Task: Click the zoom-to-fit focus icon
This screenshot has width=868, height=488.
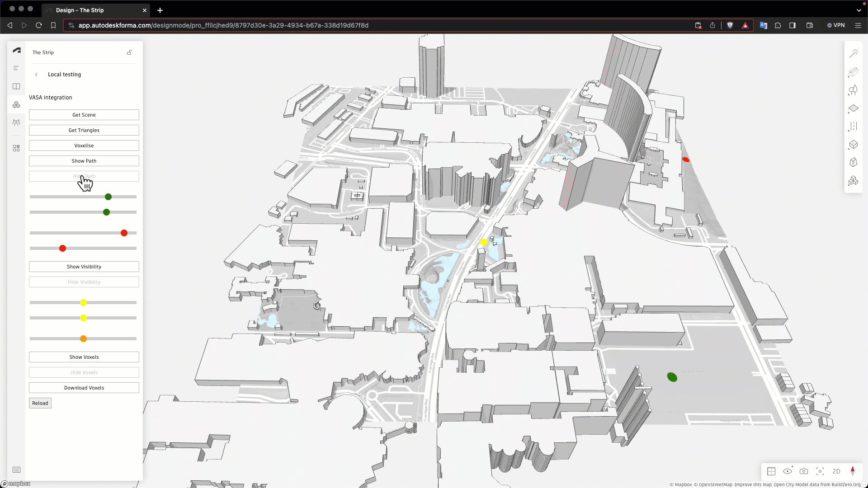Action: point(820,471)
